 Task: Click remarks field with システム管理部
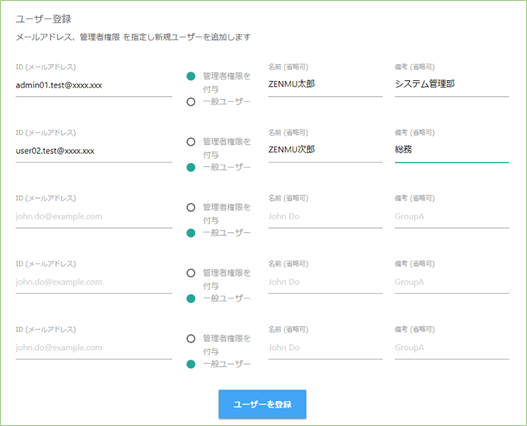pos(452,84)
